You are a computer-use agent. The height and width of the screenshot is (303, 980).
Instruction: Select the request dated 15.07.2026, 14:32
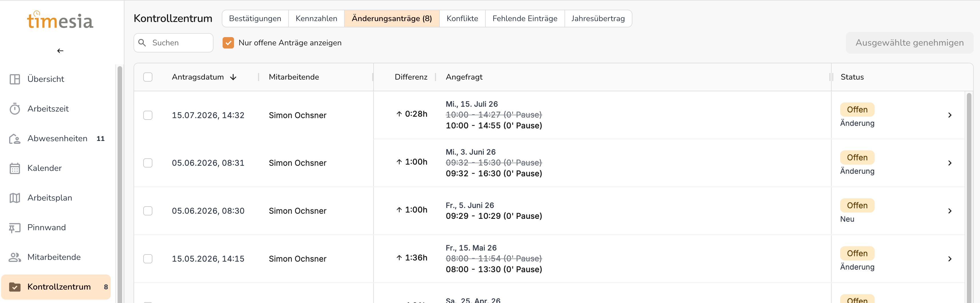148,115
